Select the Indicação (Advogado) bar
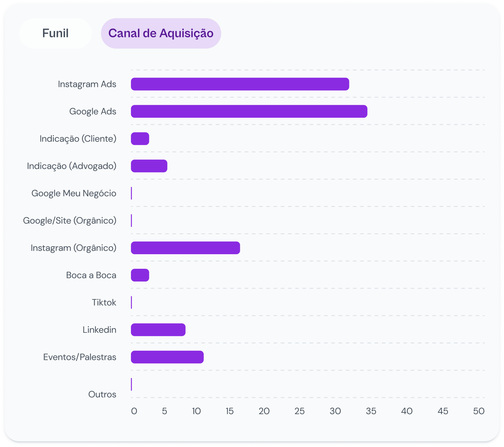 coord(149,166)
